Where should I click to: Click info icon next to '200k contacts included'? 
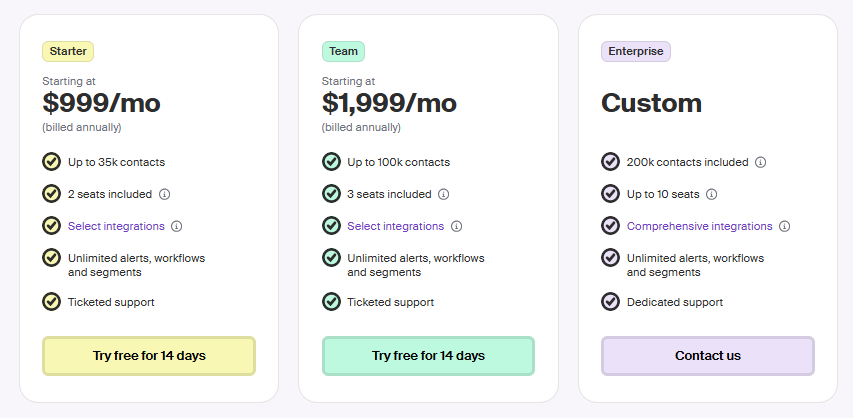(x=761, y=162)
